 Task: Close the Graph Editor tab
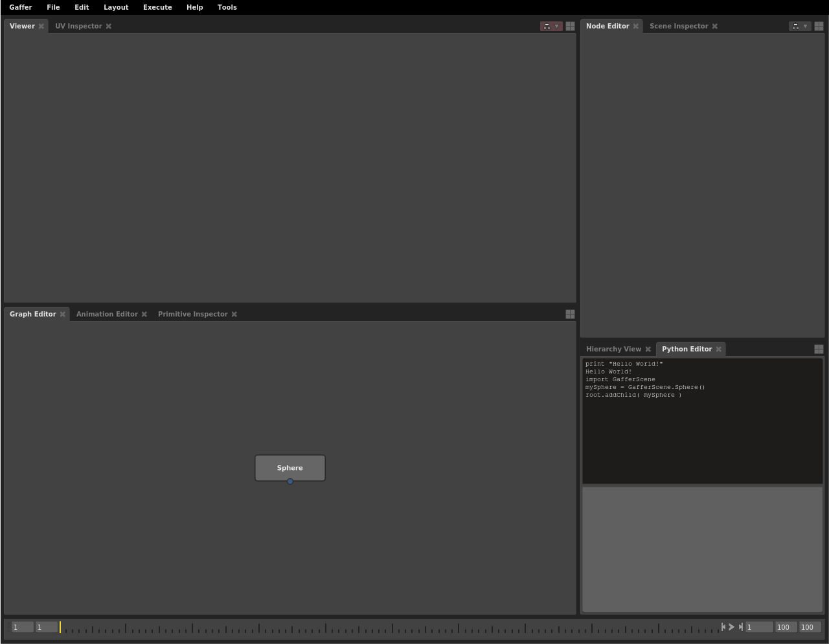coord(63,315)
